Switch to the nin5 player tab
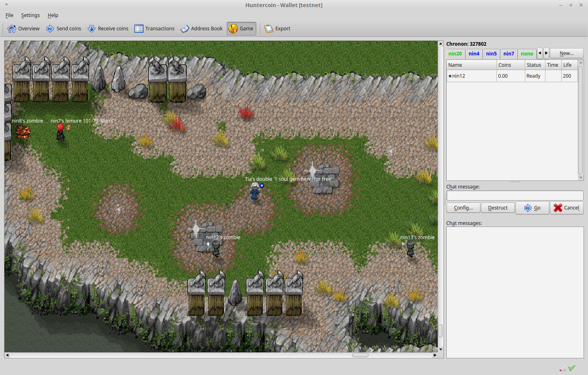This screenshot has height=375, width=588. coord(491,54)
